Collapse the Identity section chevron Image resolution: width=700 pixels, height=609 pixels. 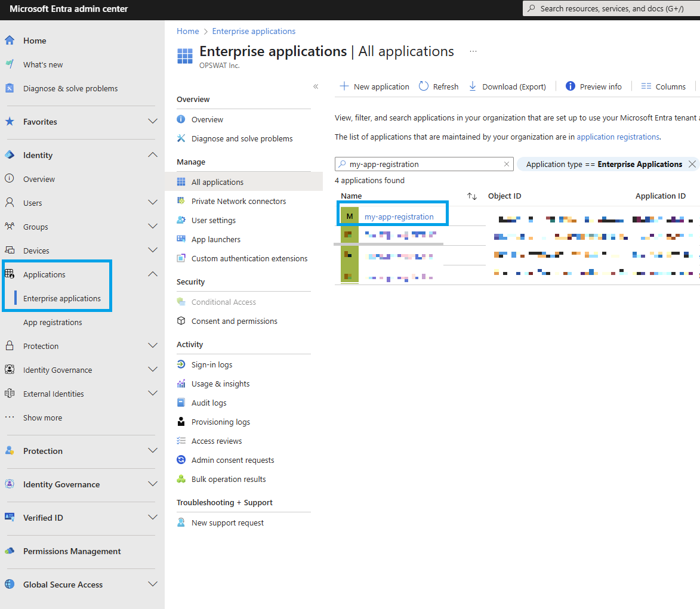pyautogui.click(x=153, y=155)
